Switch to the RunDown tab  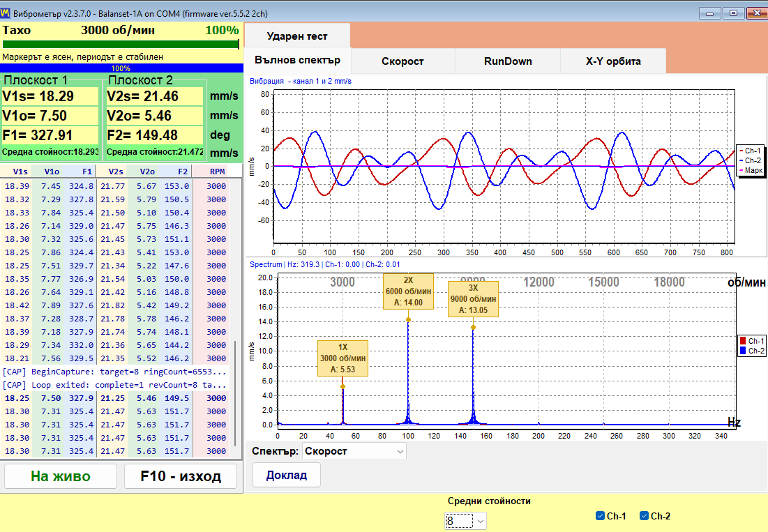coord(508,61)
